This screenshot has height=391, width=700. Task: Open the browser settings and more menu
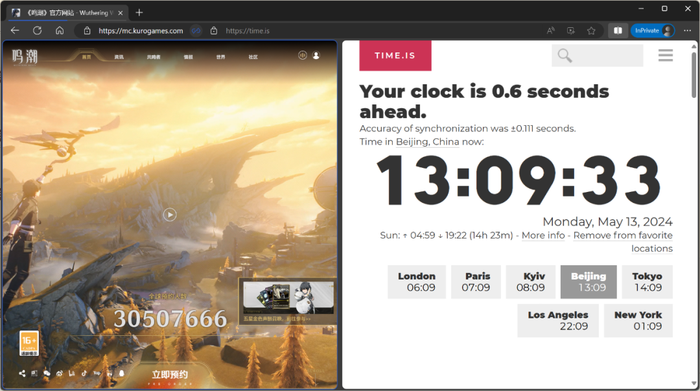(687, 31)
